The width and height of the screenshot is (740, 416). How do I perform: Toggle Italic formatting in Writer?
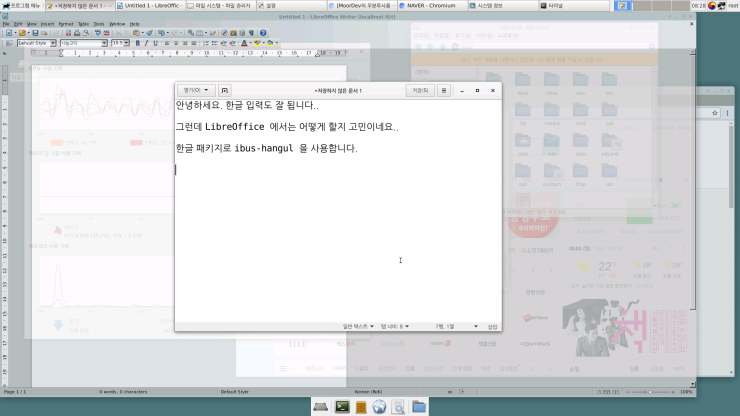(x=146, y=43)
